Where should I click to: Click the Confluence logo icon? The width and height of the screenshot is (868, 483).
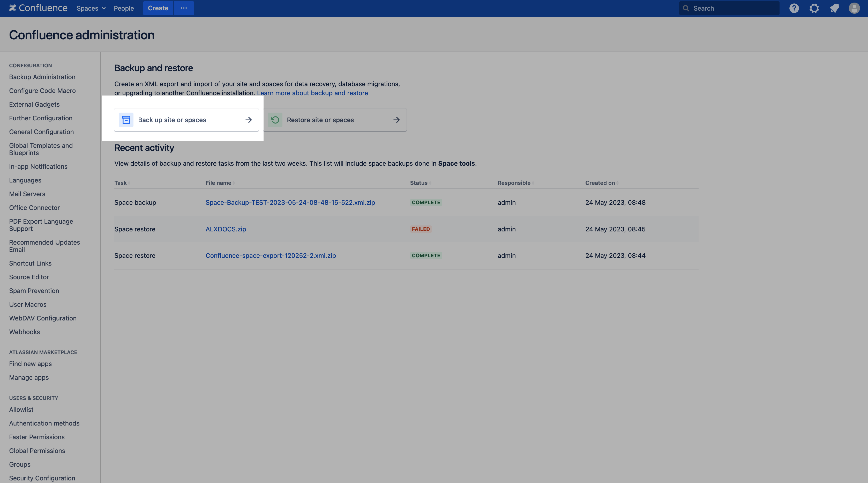tap(12, 8)
